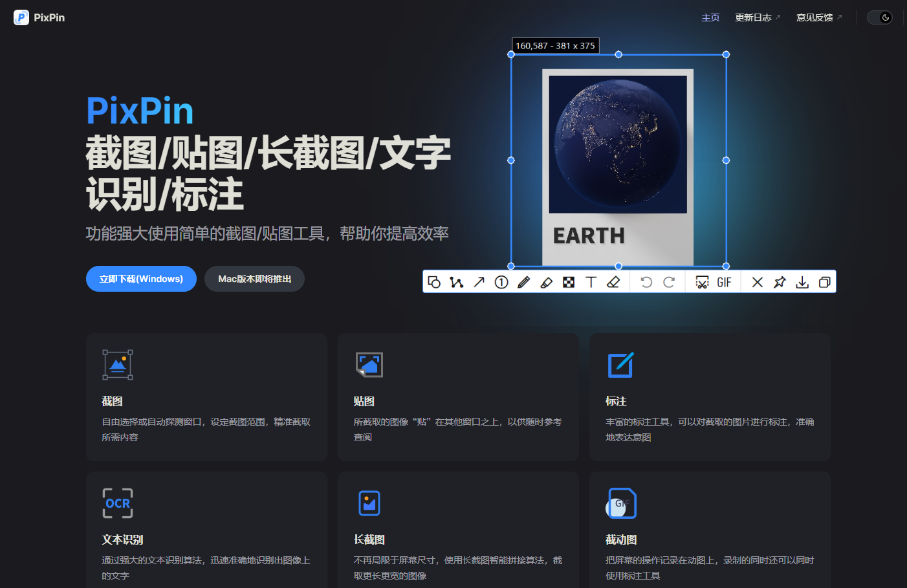The image size is (907, 588).
Task: Click the GIF file icon in 截动图 card
Action: pos(621,503)
